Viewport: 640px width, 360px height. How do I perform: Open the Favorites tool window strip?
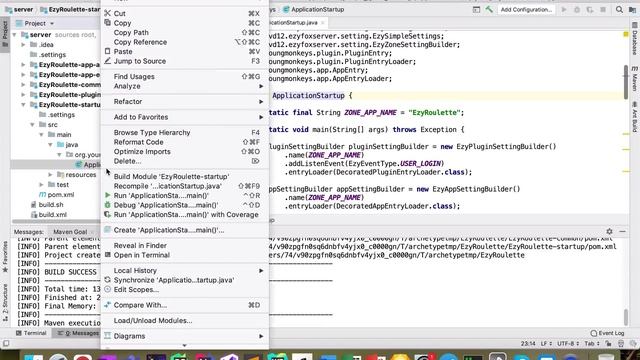click(5, 257)
